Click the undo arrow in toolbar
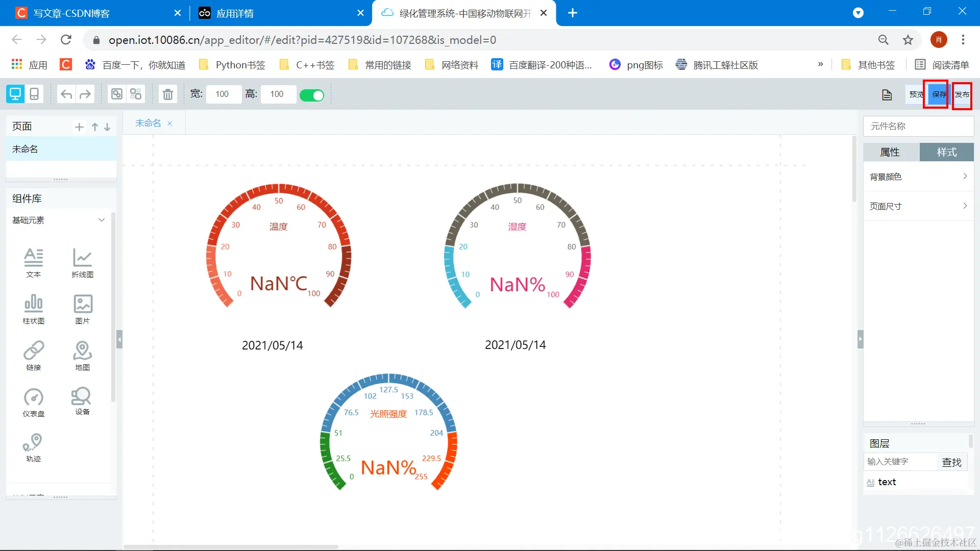The image size is (980, 551). (x=66, y=94)
